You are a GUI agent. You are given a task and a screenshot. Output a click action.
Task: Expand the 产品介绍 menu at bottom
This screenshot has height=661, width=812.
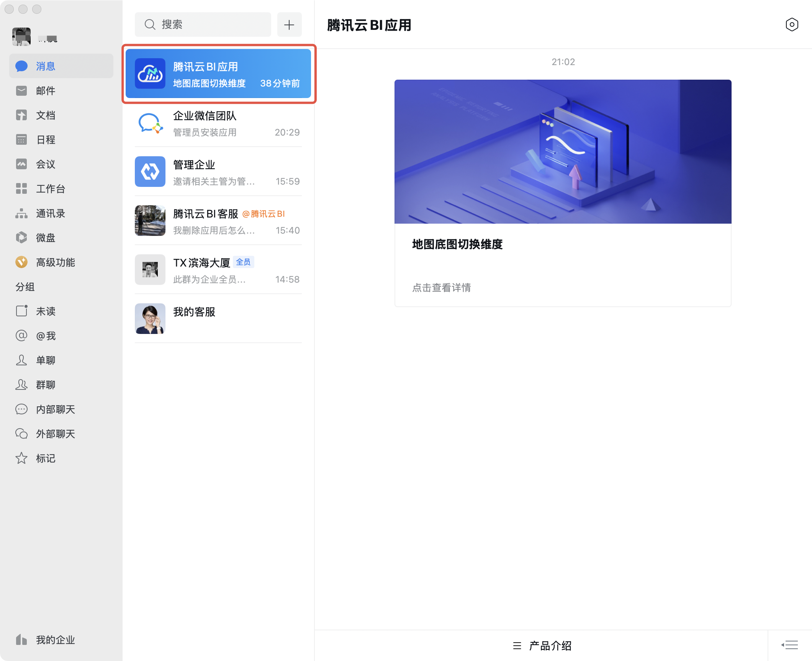pos(542,646)
